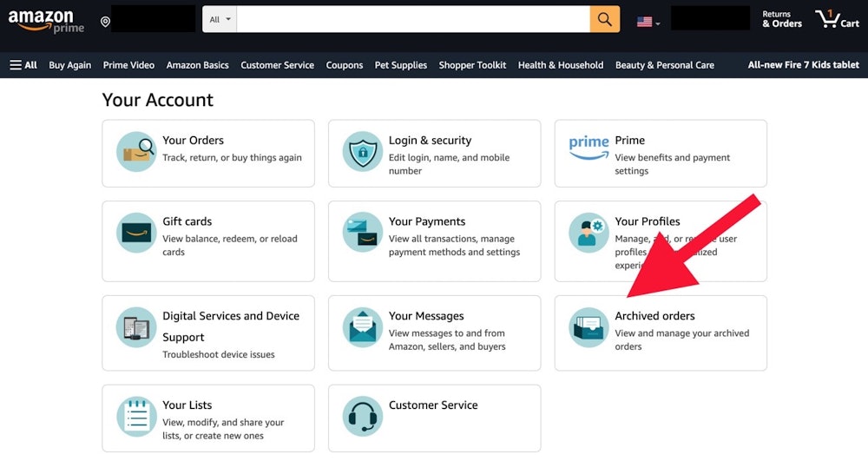Viewport: 868px width, 461px height.
Task: Open Customer Service in the nav bar
Action: coord(278,65)
